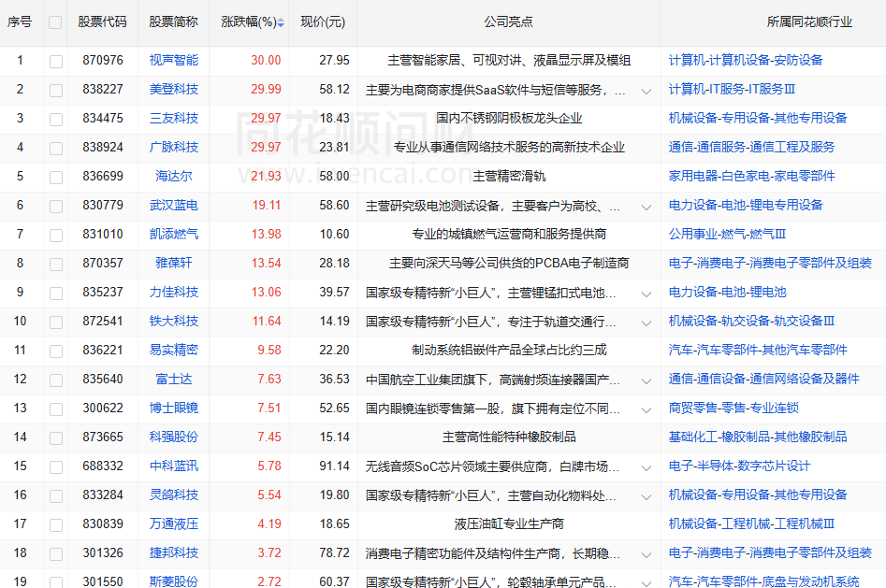Select the checkbox in 万通液压 row
This screenshot has height=588, width=886.
[x=56, y=525]
